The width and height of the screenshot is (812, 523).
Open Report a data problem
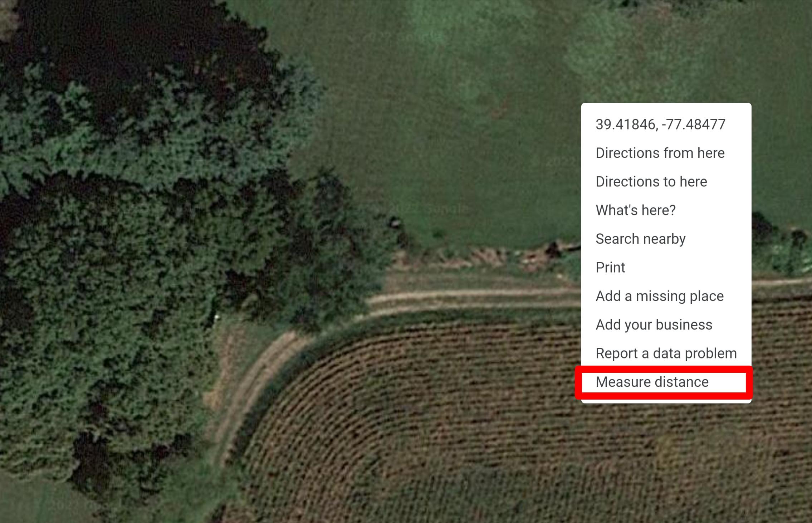click(666, 353)
